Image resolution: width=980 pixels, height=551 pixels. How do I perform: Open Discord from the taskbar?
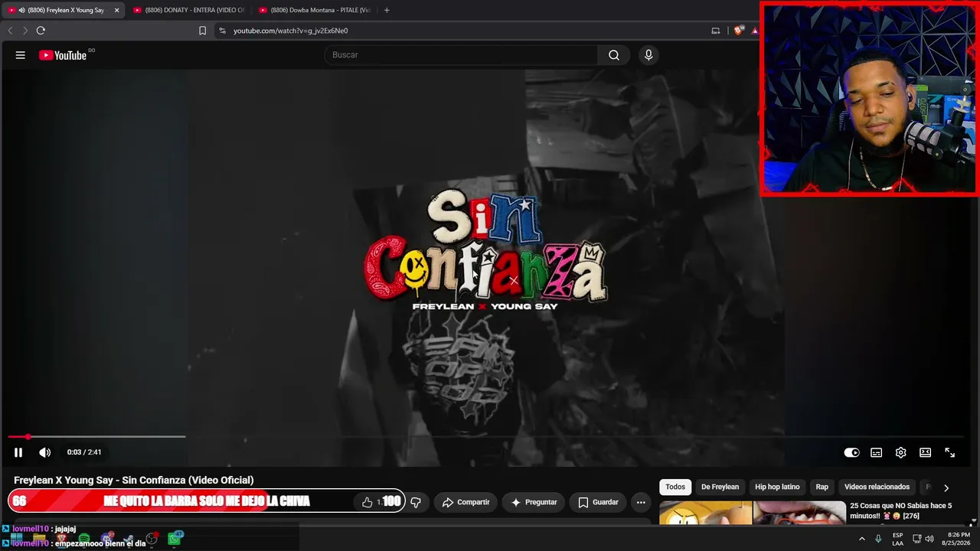coord(107,539)
